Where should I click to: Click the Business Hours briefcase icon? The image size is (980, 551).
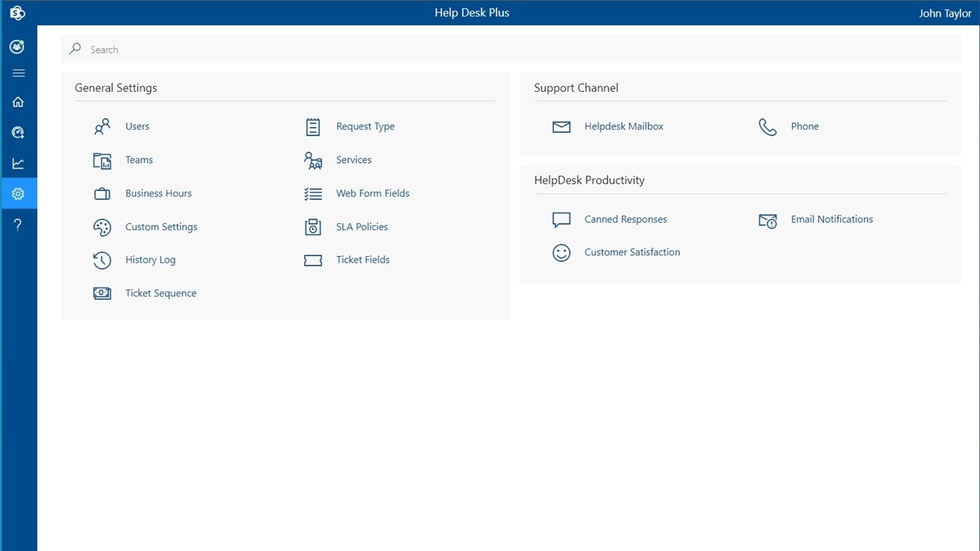pyautogui.click(x=103, y=194)
